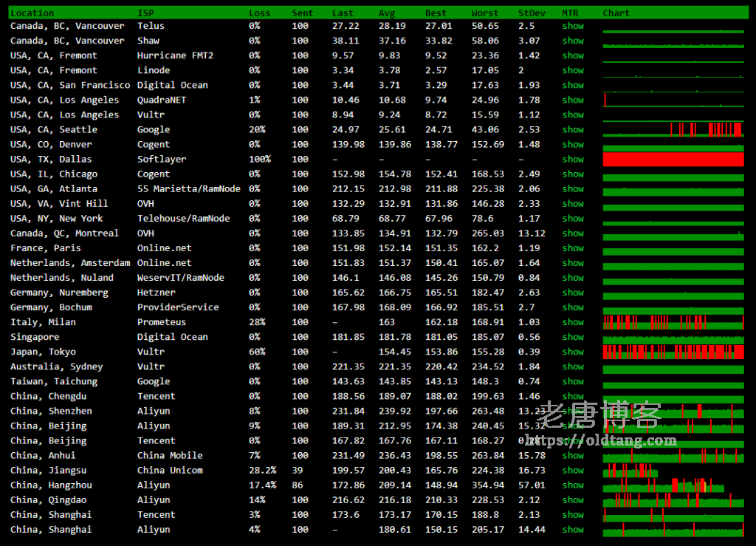Open MTR for Shanghai Tencent
The width and height of the screenshot is (756, 546).
tap(573, 515)
